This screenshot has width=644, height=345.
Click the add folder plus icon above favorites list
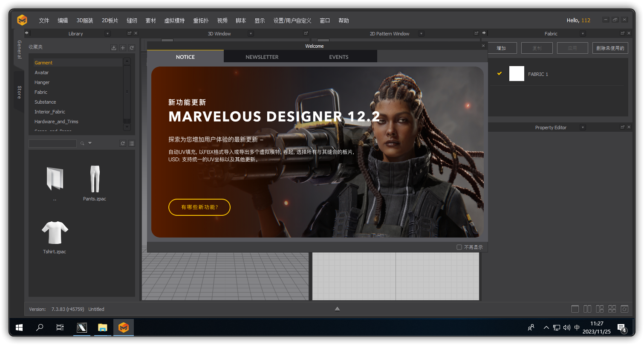tap(123, 47)
